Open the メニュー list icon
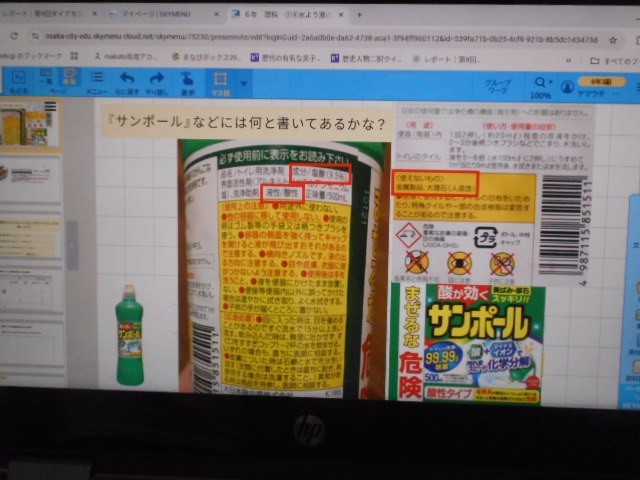Screen dimensions: 640x480 [x=97, y=82]
